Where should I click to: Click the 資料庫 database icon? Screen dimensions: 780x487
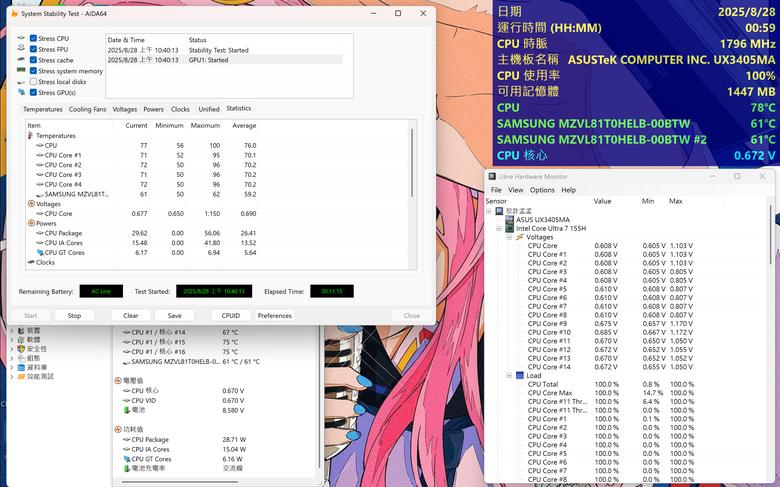(x=21, y=367)
